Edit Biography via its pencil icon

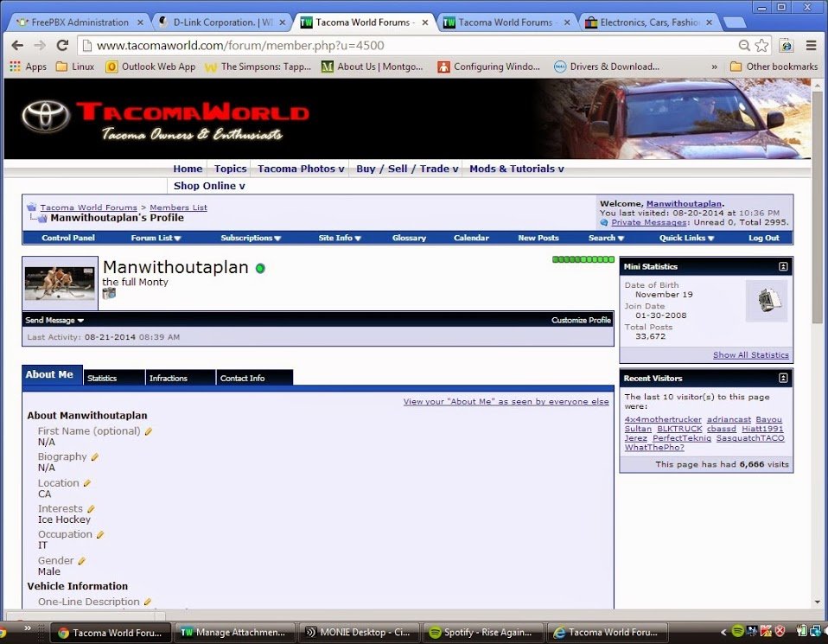pos(94,457)
